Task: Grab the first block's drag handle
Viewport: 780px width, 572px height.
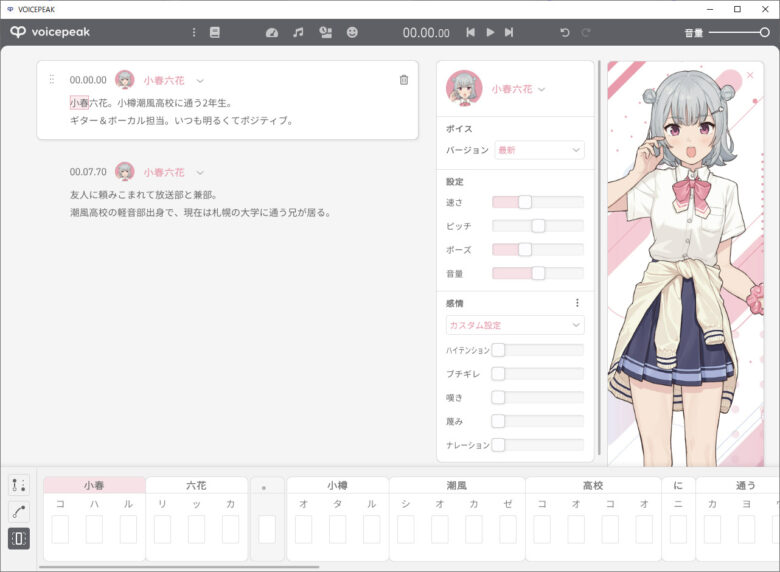Action: click(52, 80)
